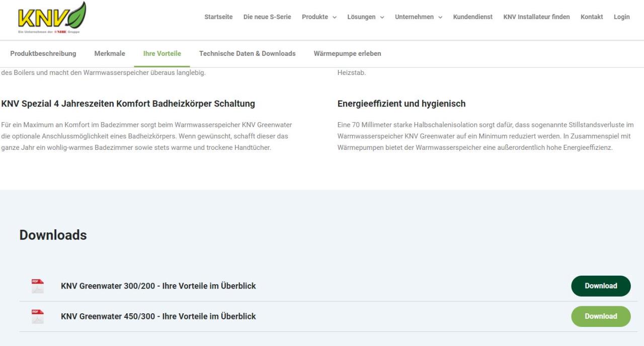Download the Greenwater 450/300 PDF
The height and width of the screenshot is (346, 644).
point(601,316)
